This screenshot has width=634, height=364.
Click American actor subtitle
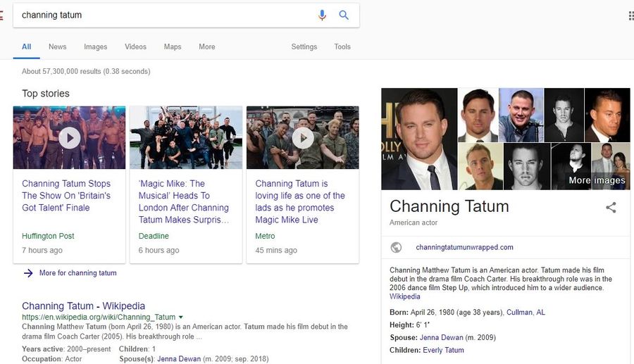[x=414, y=222]
